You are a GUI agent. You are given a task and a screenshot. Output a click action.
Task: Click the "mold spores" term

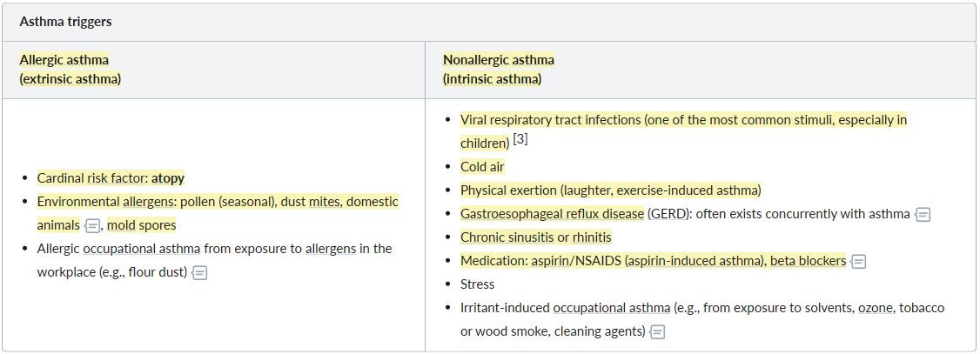142,224
